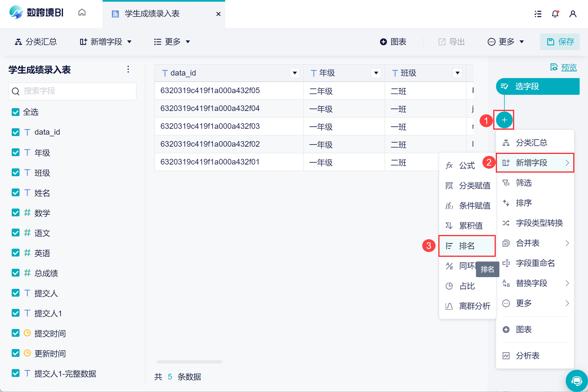Expand the 班级 column dropdown arrow
This screenshot has height=392, width=588.
[x=457, y=73]
